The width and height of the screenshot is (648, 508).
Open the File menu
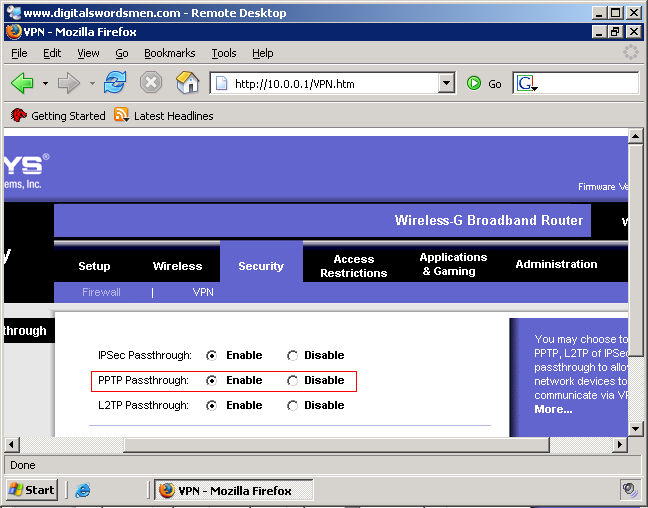[19, 53]
